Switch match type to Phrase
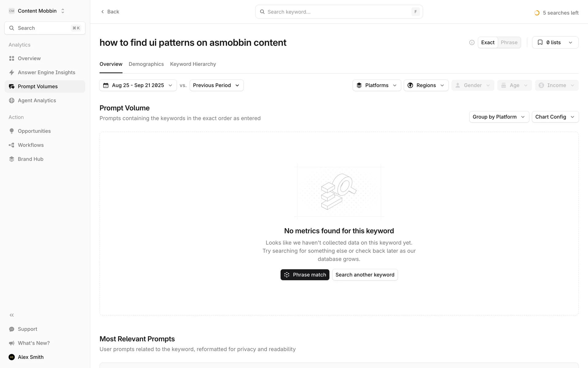Screen dimensions: 588x368 point(509,43)
